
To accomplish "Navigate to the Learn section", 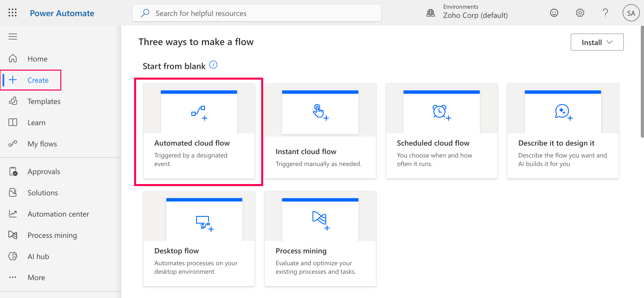I will [x=36, y=123].
